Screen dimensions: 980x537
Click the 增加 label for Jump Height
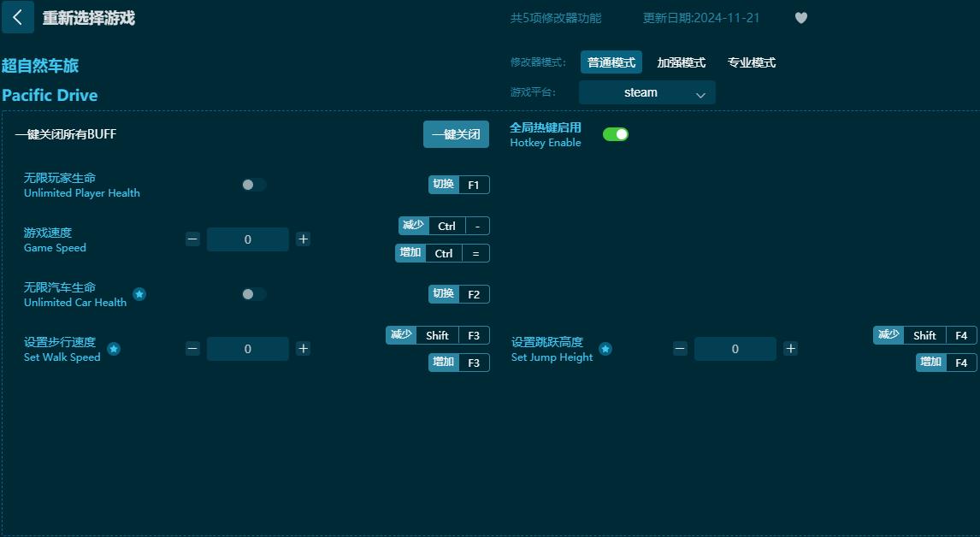pos(931,363)
